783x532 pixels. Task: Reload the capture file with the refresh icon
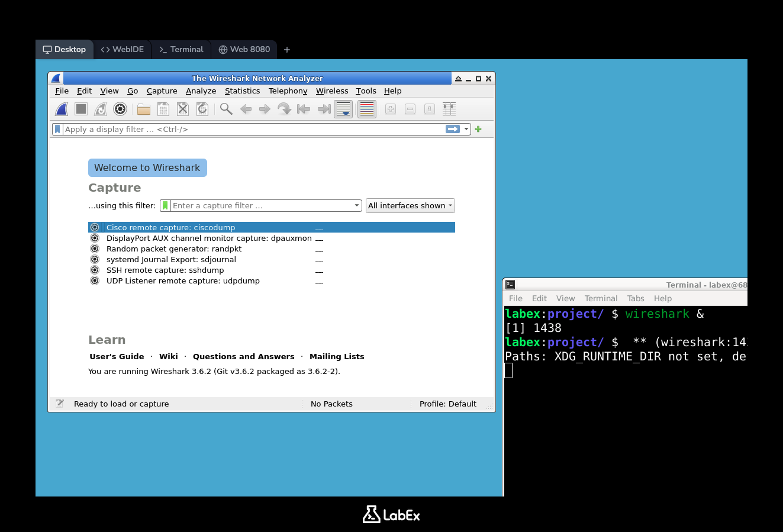[x=202, y=109]
